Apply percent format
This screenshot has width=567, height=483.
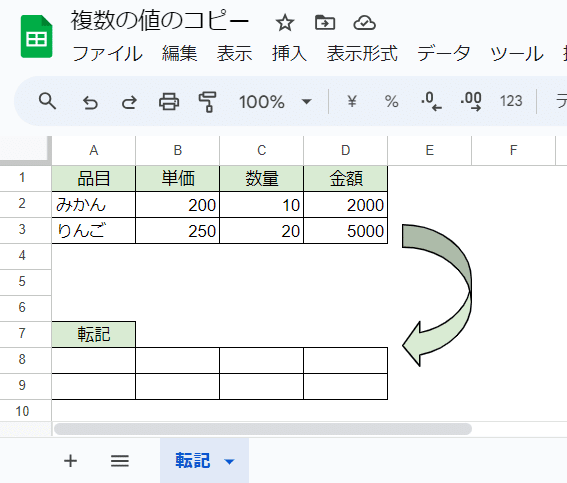(392, 102)
